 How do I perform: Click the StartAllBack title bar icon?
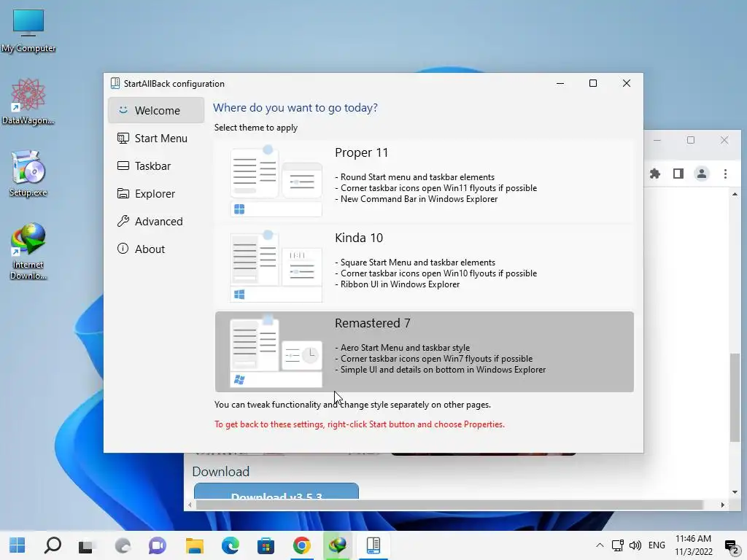115,83
